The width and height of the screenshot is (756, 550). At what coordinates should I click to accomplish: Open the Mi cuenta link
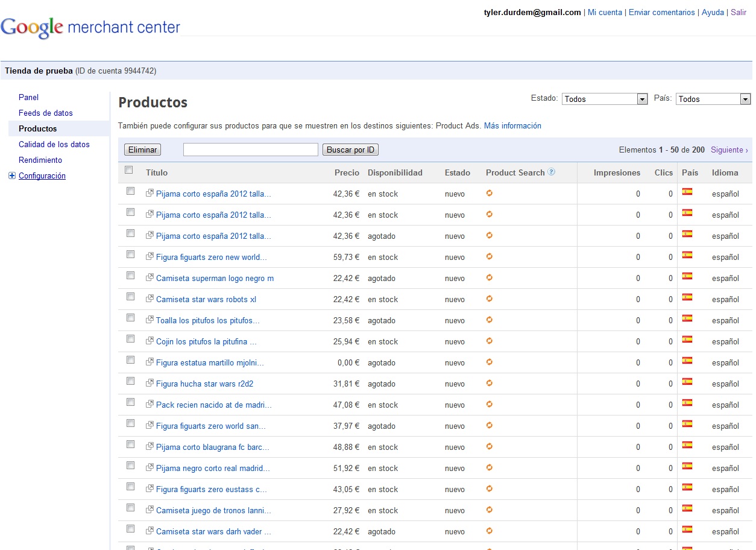(605, 12)
